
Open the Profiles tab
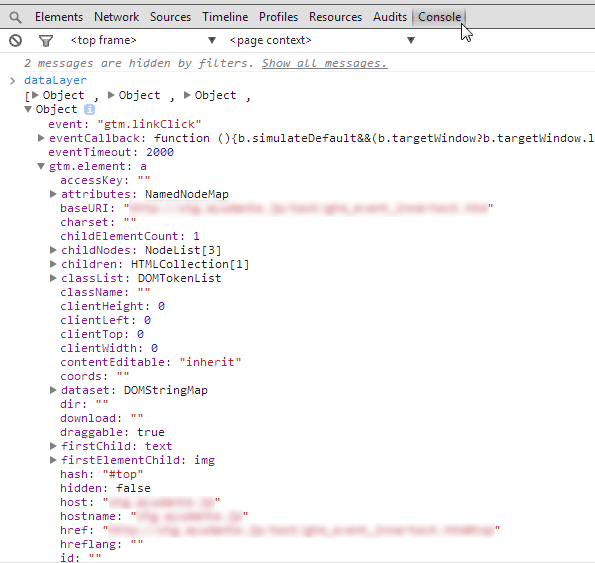(x=279, y=17)
